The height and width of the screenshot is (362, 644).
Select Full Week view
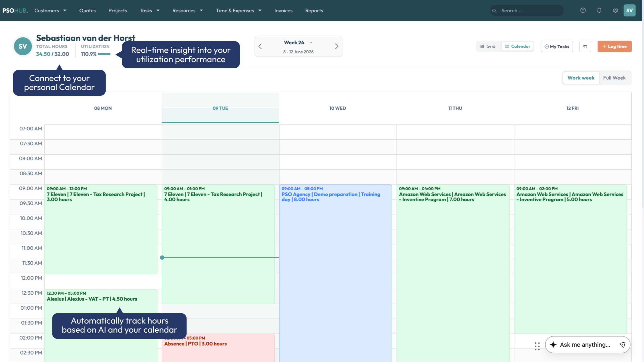(x=614, y=78)
